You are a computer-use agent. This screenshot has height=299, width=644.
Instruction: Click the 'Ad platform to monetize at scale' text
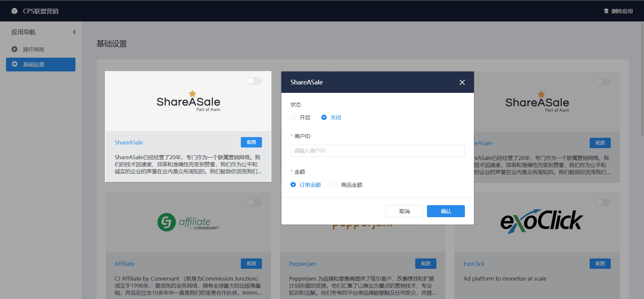(505, 279)
